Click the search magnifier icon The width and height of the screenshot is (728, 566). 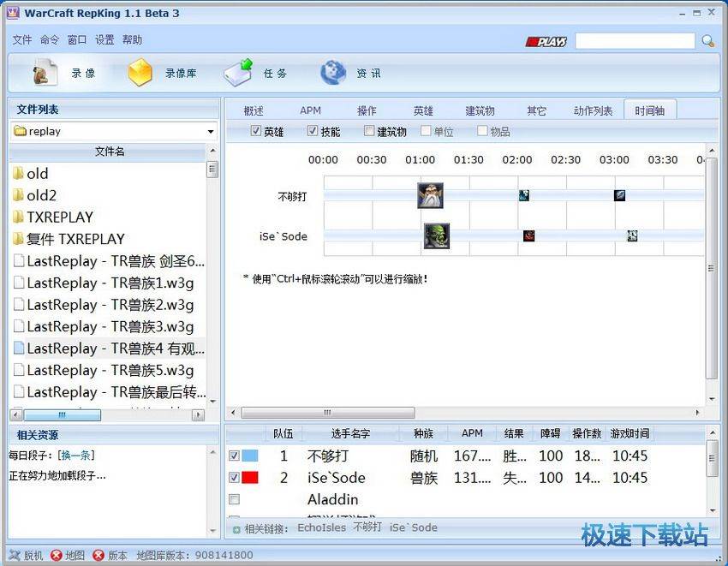click(x=707, y=39)
